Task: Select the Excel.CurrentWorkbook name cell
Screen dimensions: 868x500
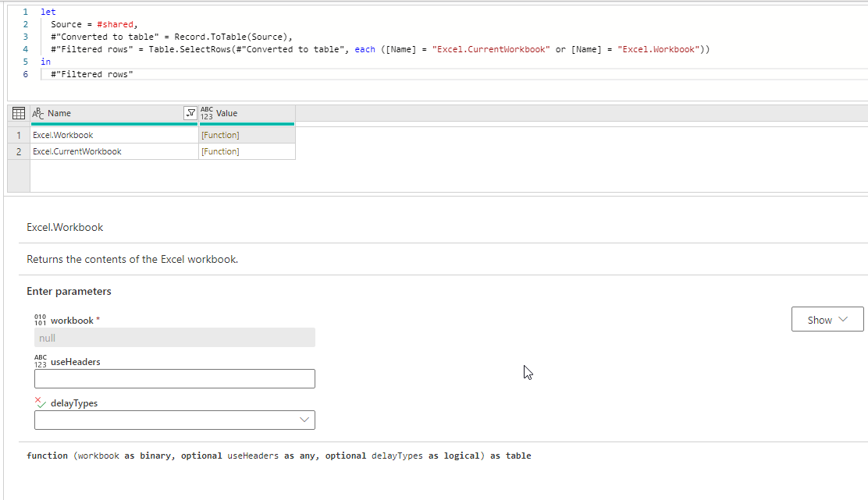Action: [114, 151]
